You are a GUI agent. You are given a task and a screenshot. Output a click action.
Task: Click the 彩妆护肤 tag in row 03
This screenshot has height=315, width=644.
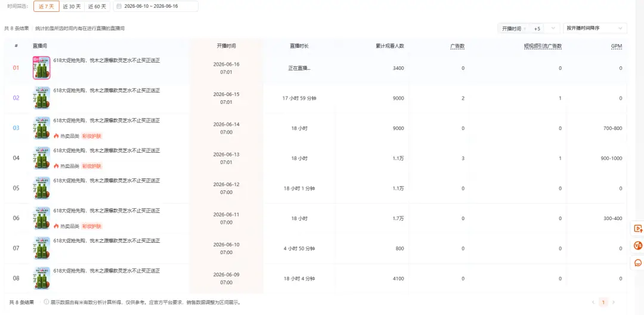coord(92,136)
